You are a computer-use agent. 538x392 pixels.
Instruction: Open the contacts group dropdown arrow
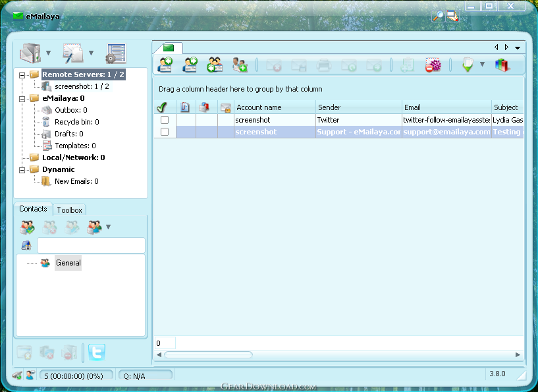coord(109,227)
